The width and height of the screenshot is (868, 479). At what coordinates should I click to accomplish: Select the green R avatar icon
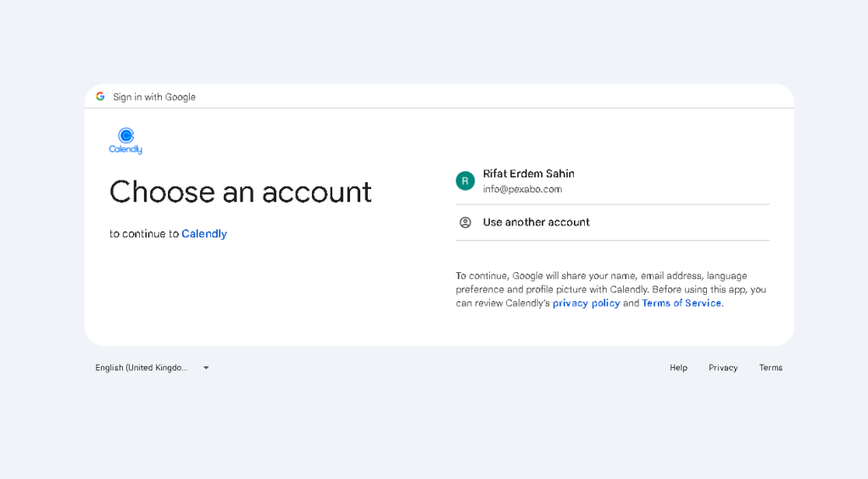pyautogui.click(x=465, y=181)
